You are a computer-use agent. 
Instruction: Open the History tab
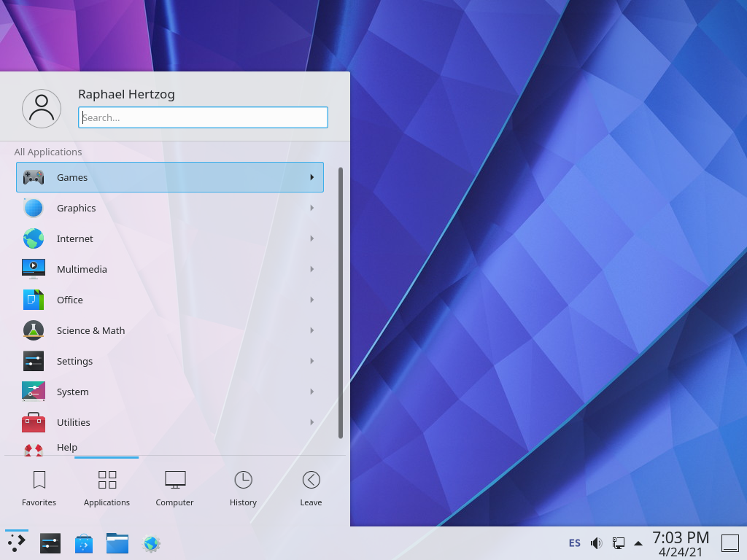(x=243, y=487)
